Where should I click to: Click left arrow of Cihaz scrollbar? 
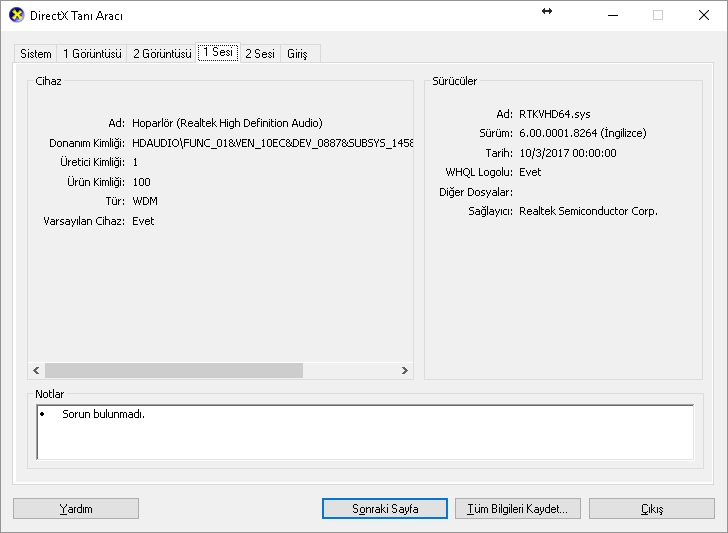[x=36, y=370]
